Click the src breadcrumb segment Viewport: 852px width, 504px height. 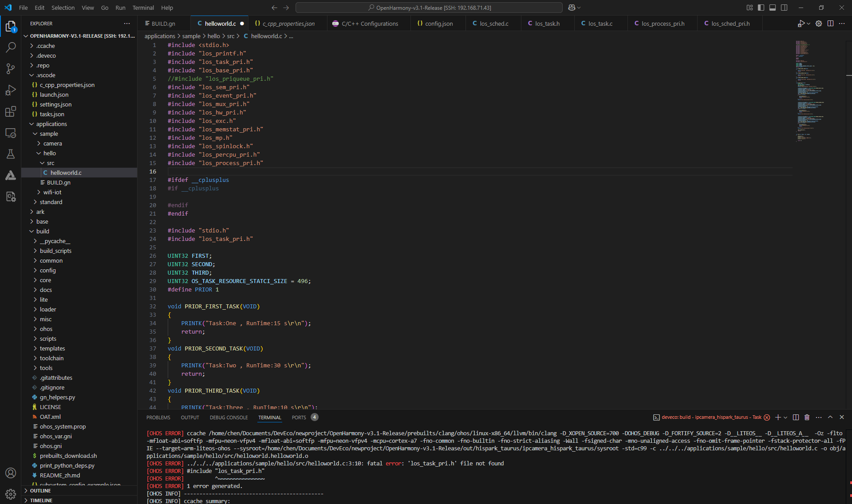(231, 36)
